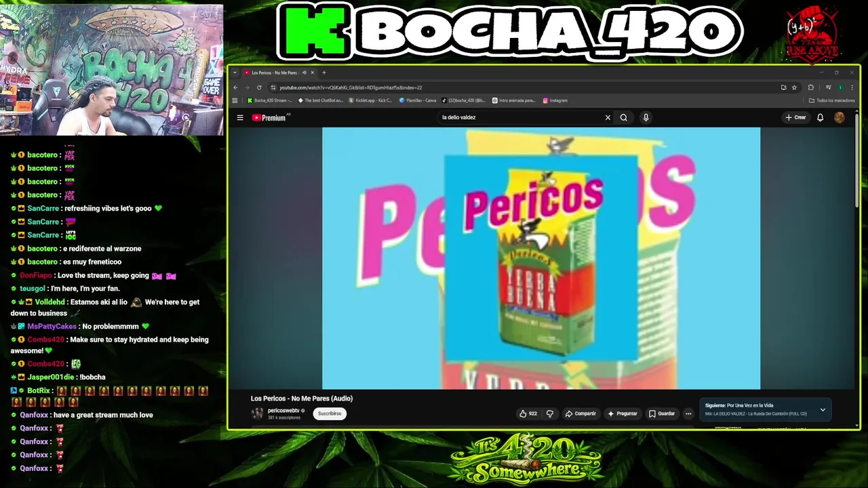Click the browser forward arrow
Screen dimensions: 868x488
click(247, 87)
